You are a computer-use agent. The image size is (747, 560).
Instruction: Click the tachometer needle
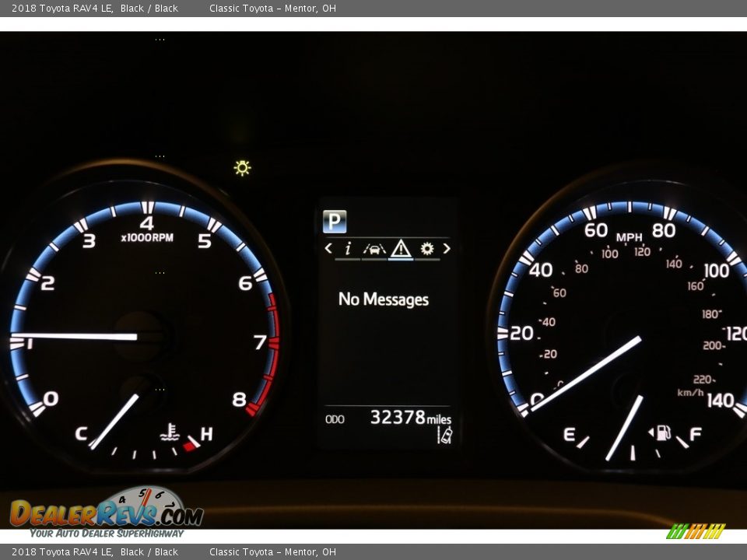[75, 337]
